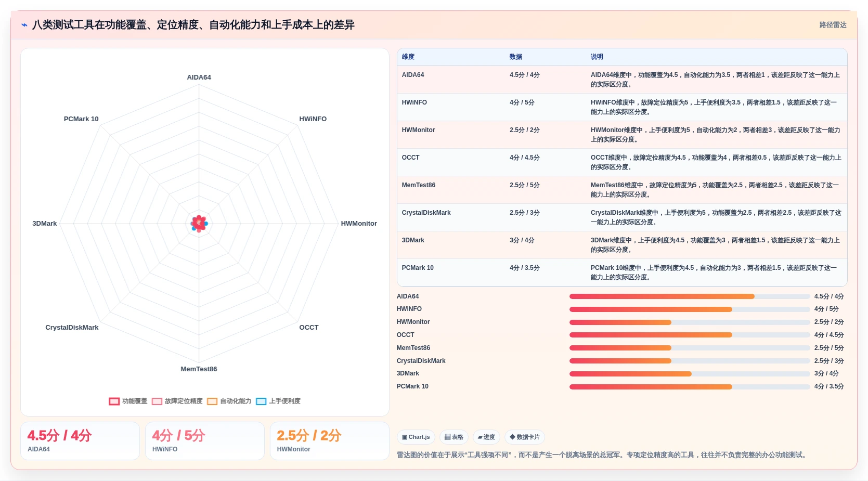Click the 2.5分 / 5分 cell in MemTest86 table row
868x481 pixels.
[x=525, y=185]
